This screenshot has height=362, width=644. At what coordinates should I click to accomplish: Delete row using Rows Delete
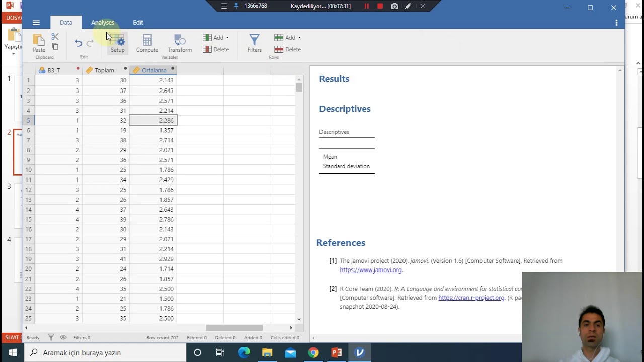tap(288, 49)
